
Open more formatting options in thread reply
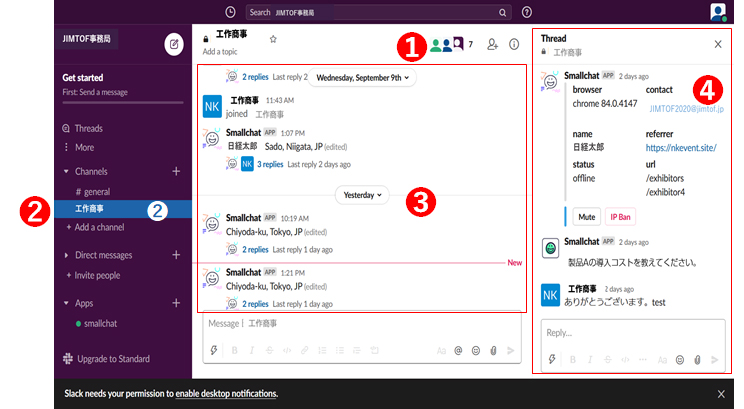tap(643, 360)
